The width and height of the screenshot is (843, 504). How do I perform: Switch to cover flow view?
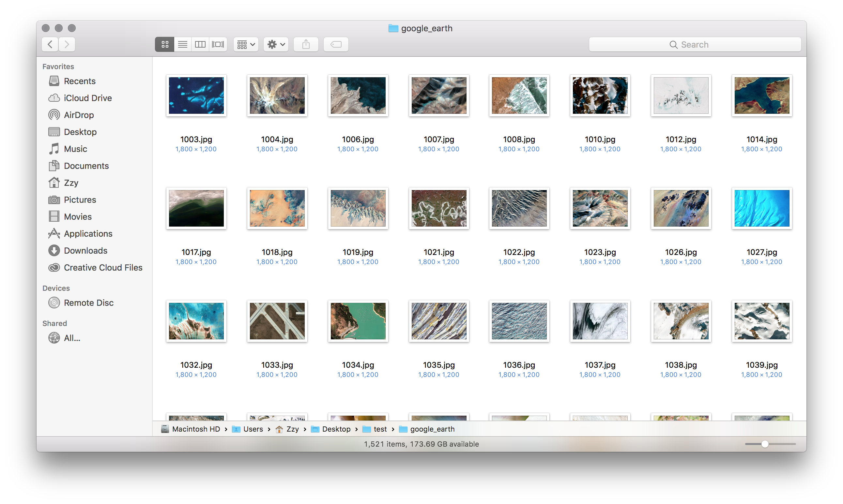(x=218, y=44)
